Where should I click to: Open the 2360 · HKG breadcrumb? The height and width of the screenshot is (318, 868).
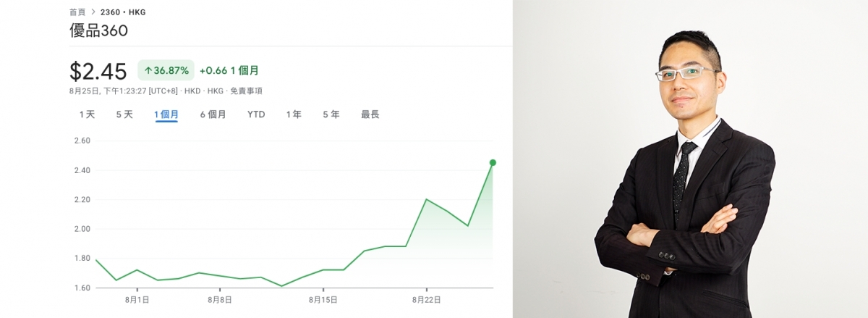click(x=122, y=12)
